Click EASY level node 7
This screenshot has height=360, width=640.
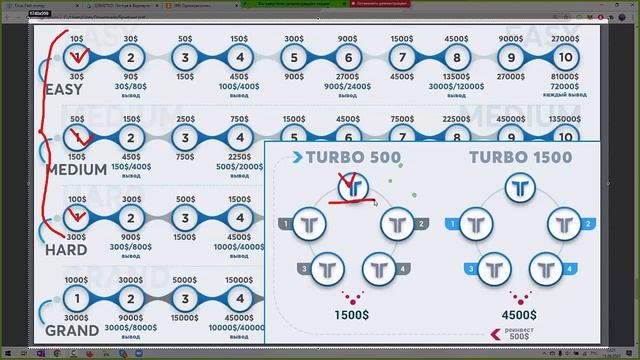tap(402, 58)
